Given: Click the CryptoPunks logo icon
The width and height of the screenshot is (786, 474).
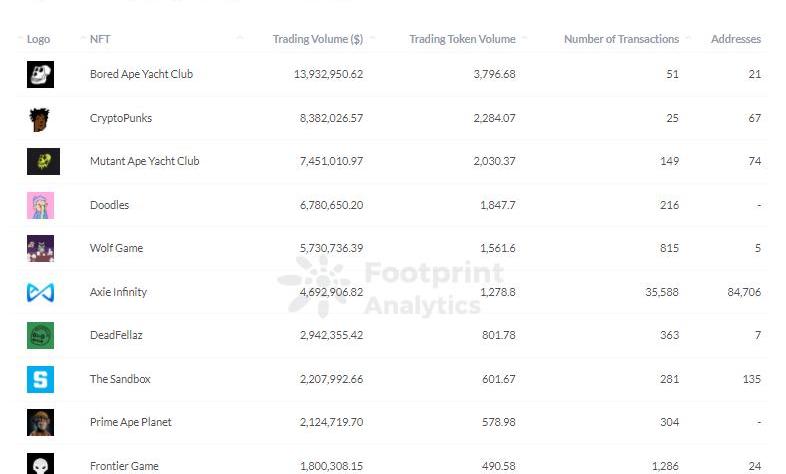Looking at the screenshot, I should tap(40, 118).
